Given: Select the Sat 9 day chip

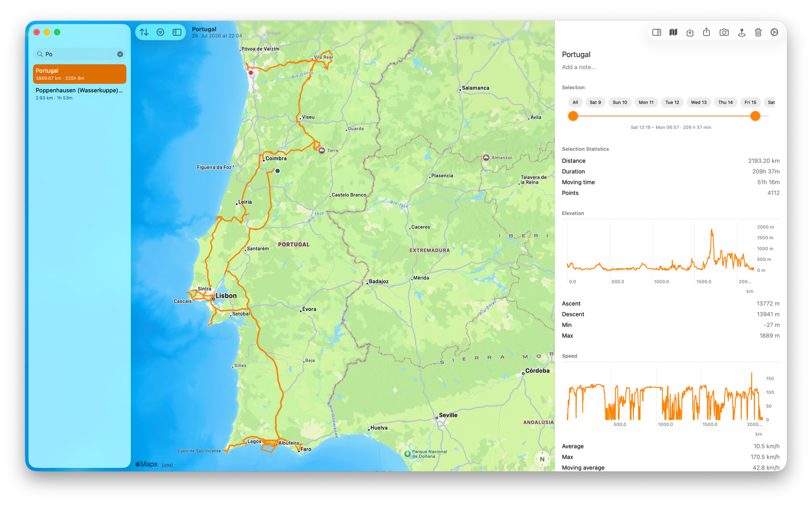Looking at the screenshot, I should point(595,102).
